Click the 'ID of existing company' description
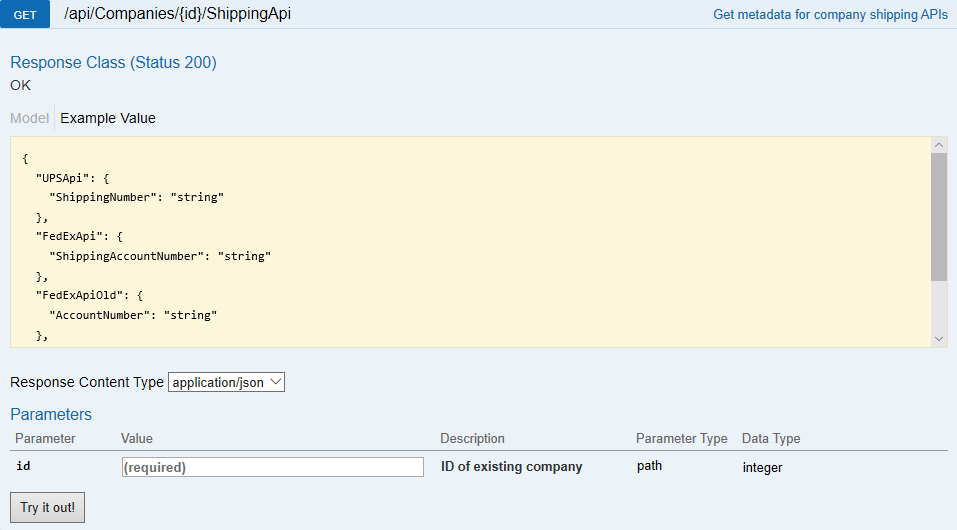 (x=511, y=466)
